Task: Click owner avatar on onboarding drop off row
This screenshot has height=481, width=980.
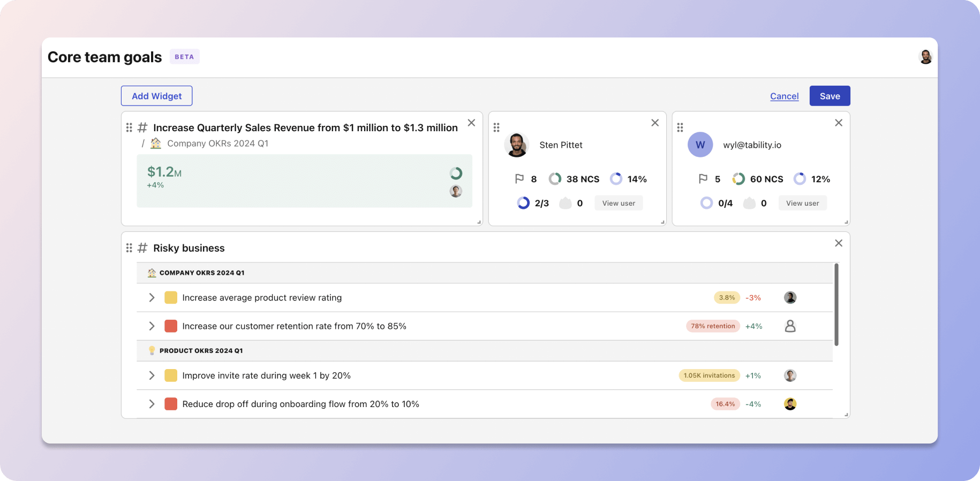Action: click(x=790, y=404)
